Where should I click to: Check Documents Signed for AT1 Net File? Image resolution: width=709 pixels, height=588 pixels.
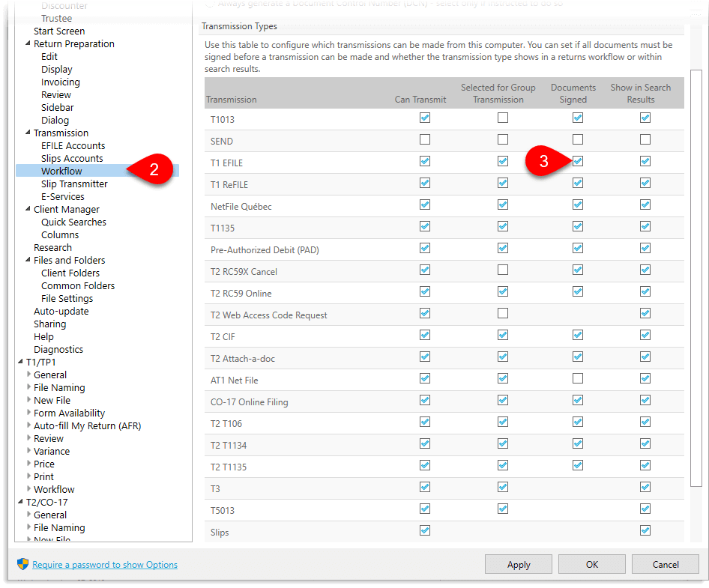pyautogui.click(x=577, y=378)
